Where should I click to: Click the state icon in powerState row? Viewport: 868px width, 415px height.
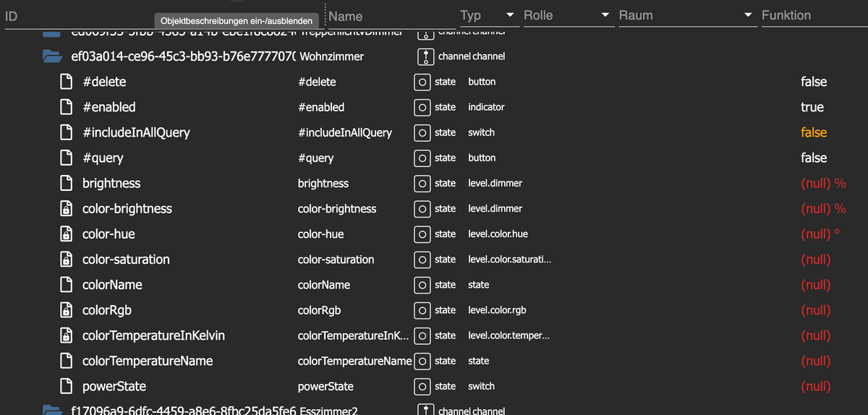point(422,387)
